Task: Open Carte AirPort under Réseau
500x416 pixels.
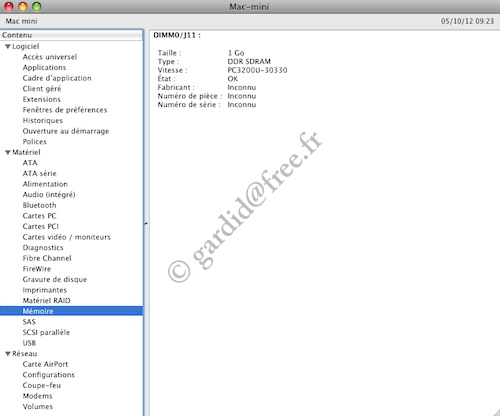Action: coord(45,364)
